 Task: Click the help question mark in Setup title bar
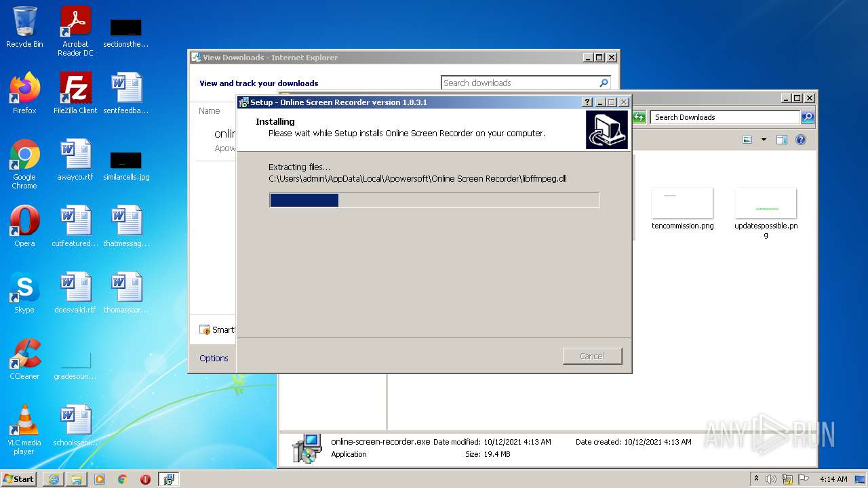point(587,102)
